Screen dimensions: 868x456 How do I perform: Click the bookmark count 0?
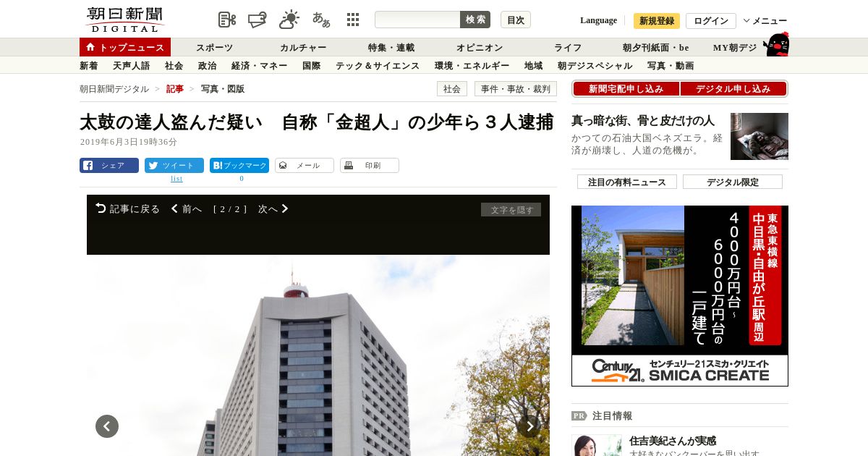coord(242,178)
